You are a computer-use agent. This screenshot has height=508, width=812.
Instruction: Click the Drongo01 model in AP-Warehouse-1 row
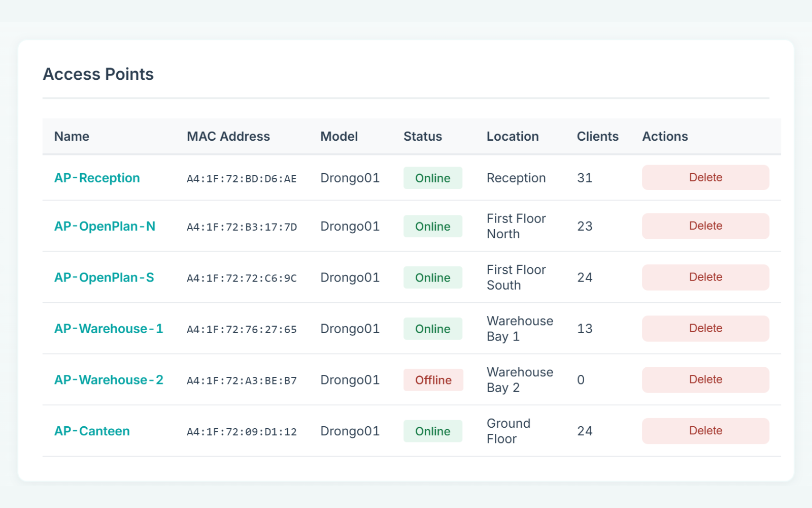coord(350,329)
